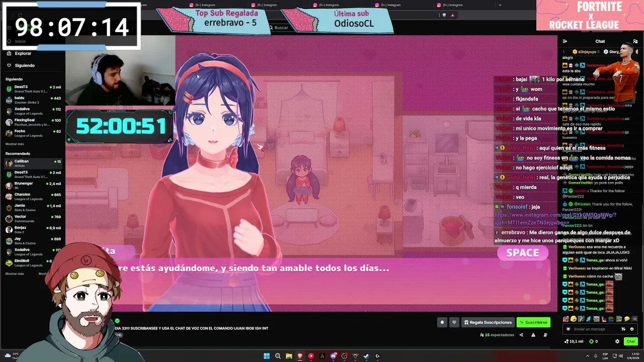The height and width of the screenshot is (362, 644).
Task: Open Benjaz Dota 2 channel
Action: point(33,230)
